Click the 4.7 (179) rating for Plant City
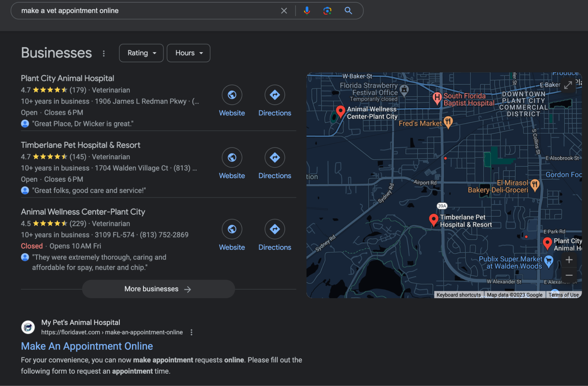The height and width of the screenshot is (386, 588). coord(54,90)
